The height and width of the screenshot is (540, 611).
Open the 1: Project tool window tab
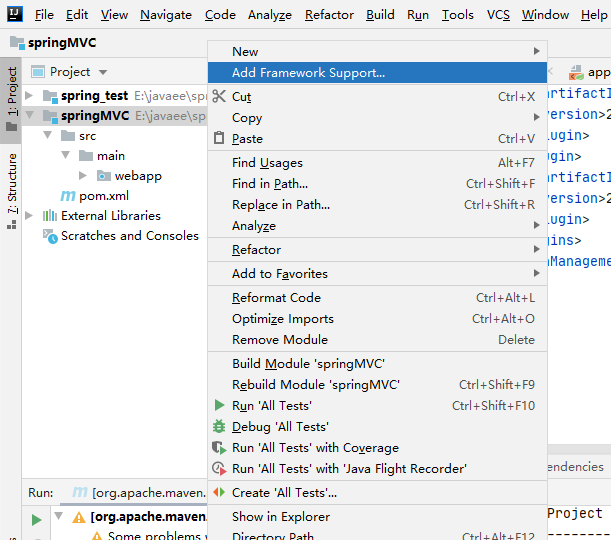tap(12, 100)
